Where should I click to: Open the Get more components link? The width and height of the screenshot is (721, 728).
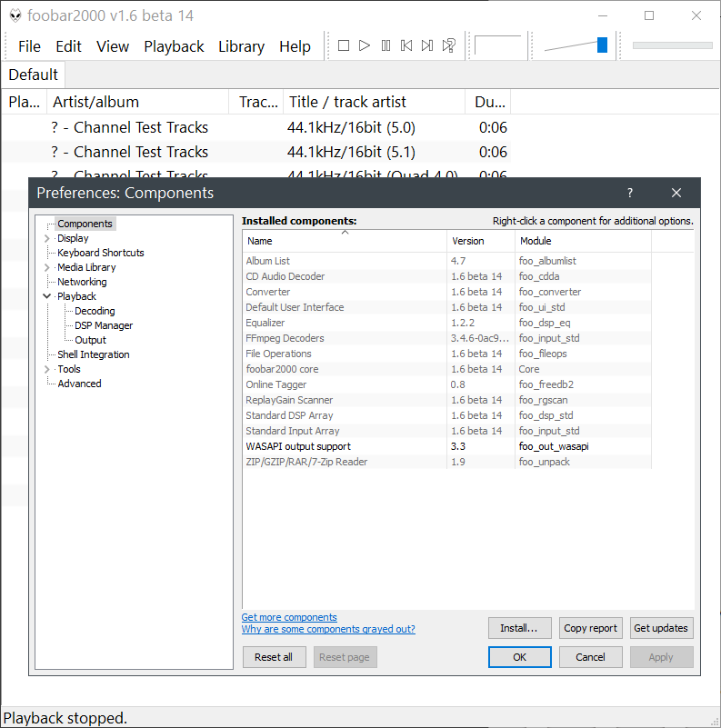pyautogui.click(x=289, y=617)
